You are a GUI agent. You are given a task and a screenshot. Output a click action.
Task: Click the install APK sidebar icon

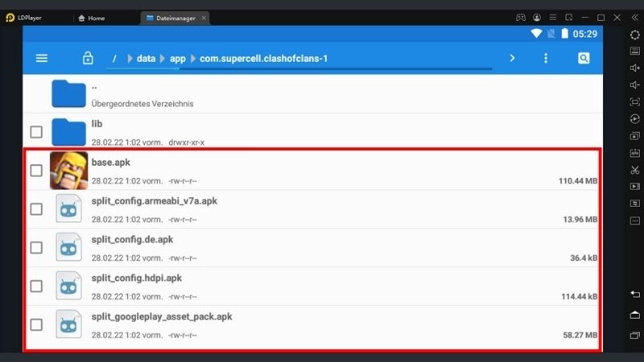635,153
